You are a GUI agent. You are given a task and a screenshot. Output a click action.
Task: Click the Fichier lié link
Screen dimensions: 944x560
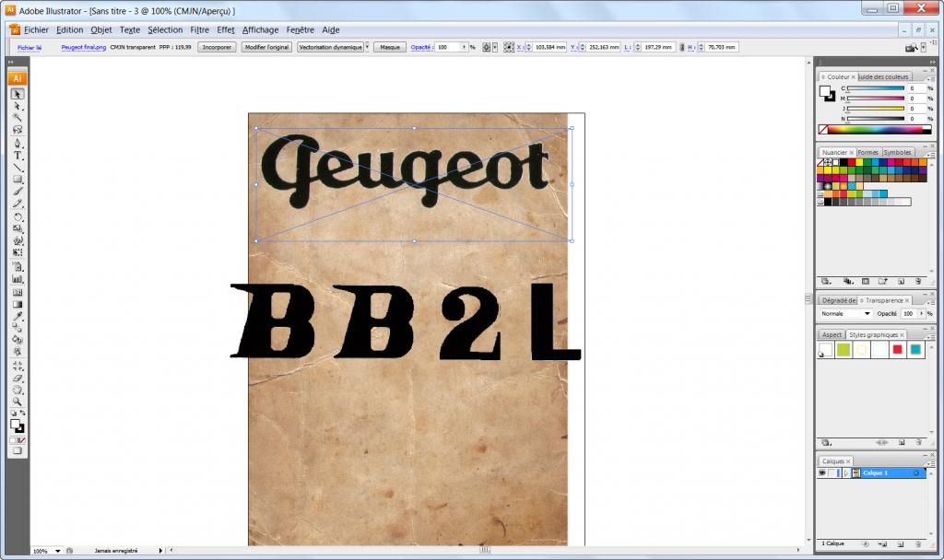coord(29,48)
